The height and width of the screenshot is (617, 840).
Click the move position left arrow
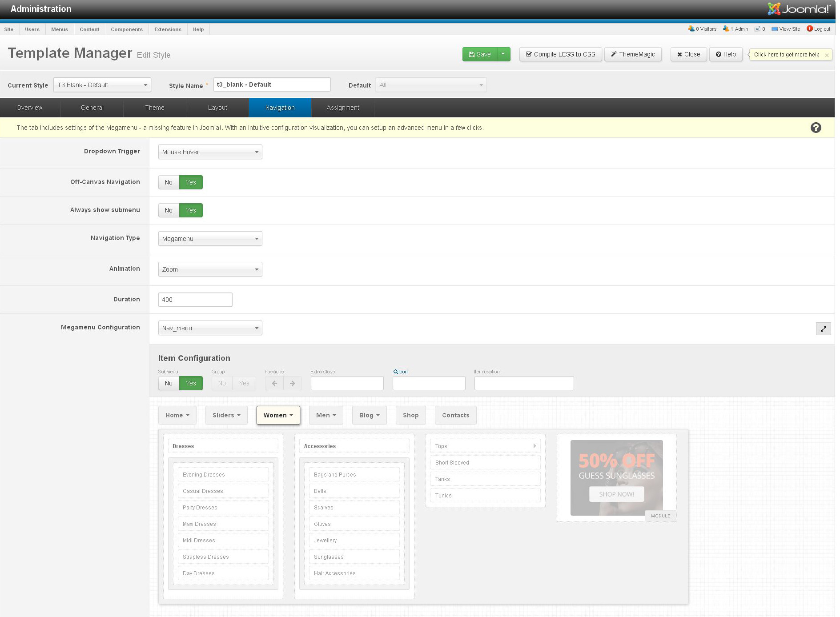tap(274, 383)
